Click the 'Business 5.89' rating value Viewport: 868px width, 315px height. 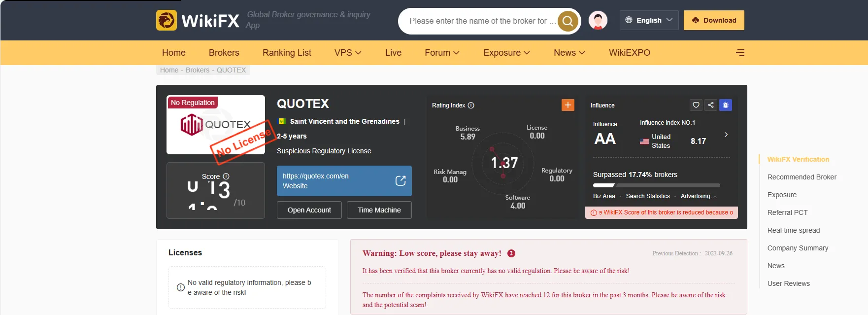[467, 133]
